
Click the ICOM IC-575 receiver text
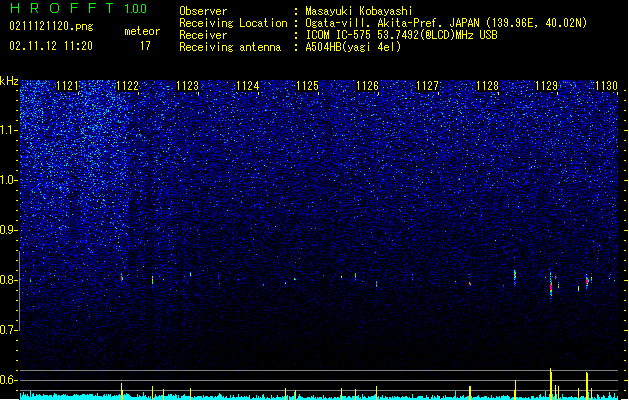point(401,35)
